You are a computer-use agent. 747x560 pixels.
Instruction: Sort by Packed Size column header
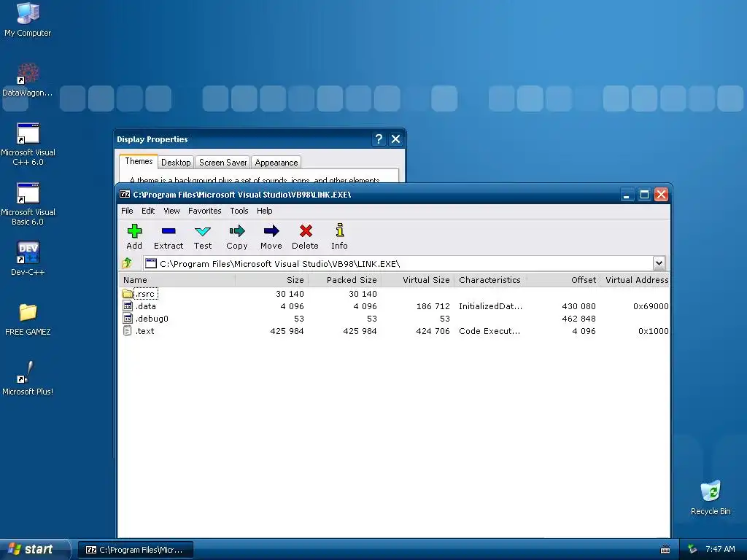coord(345,280)
